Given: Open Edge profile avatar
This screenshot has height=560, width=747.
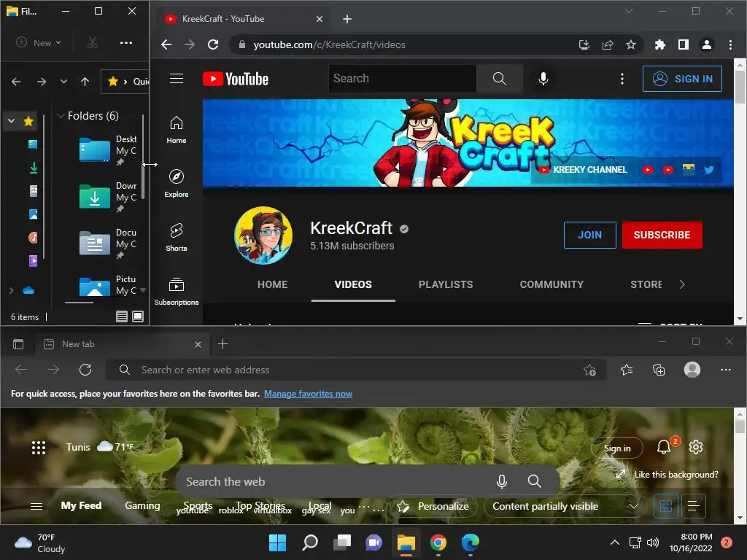Looking at the screenshot, I should point(692,370).
